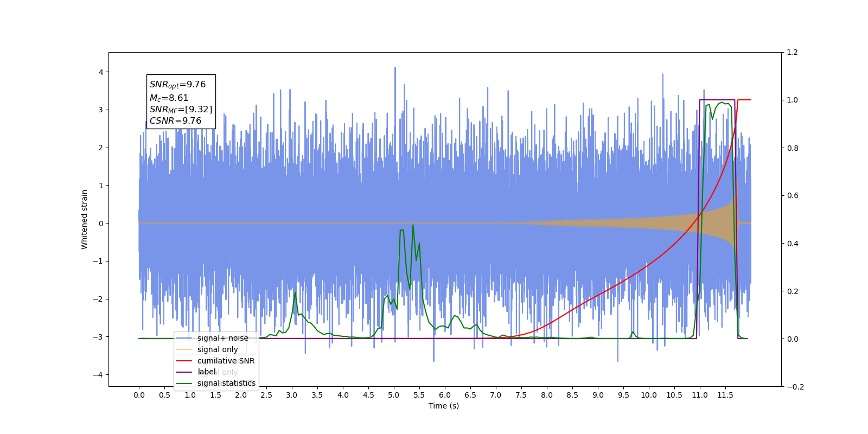The height and width of the screenshot is (434, 868).
Task: Select the 'Whitened strain' y-axis label
Action: pos(84,219)
